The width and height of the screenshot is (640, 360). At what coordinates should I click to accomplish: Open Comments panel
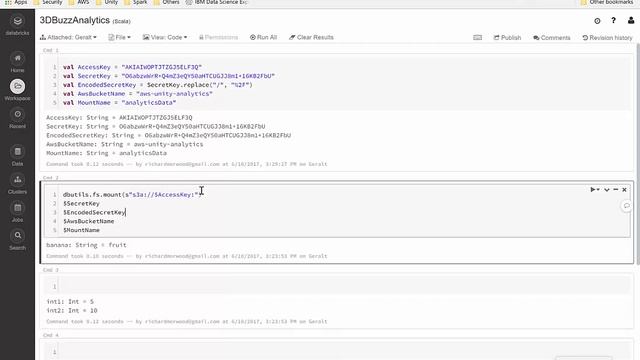[x=551, y=38]
